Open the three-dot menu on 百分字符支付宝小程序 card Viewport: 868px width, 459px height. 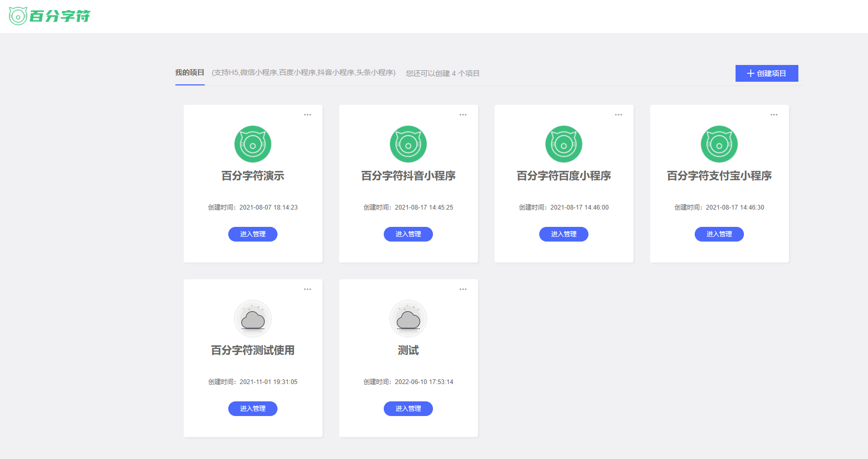pyautogui.click(x=774, y=115)
